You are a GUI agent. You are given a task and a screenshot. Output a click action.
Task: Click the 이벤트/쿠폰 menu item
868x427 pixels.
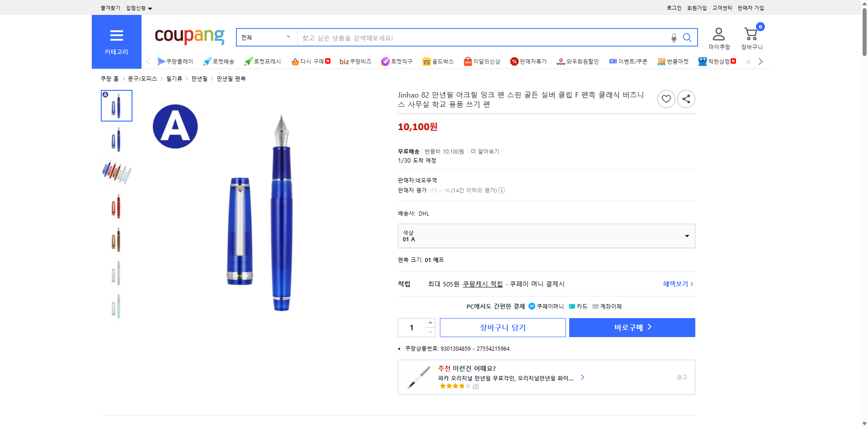click(x=628, y=61)
